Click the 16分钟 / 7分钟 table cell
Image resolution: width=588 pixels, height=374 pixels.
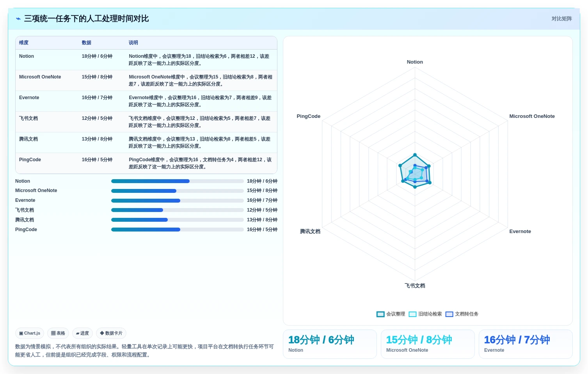click(97, 98)
